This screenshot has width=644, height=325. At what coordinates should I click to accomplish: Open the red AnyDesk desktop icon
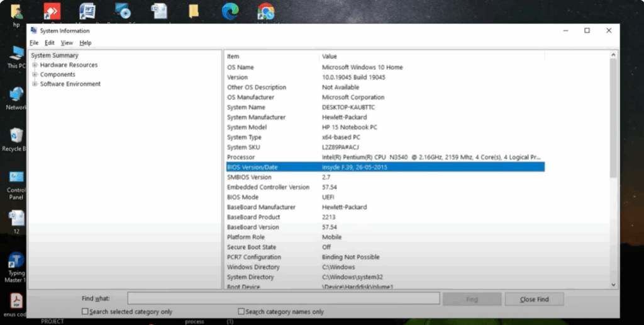pyautogui.click(x=52, y=11)
